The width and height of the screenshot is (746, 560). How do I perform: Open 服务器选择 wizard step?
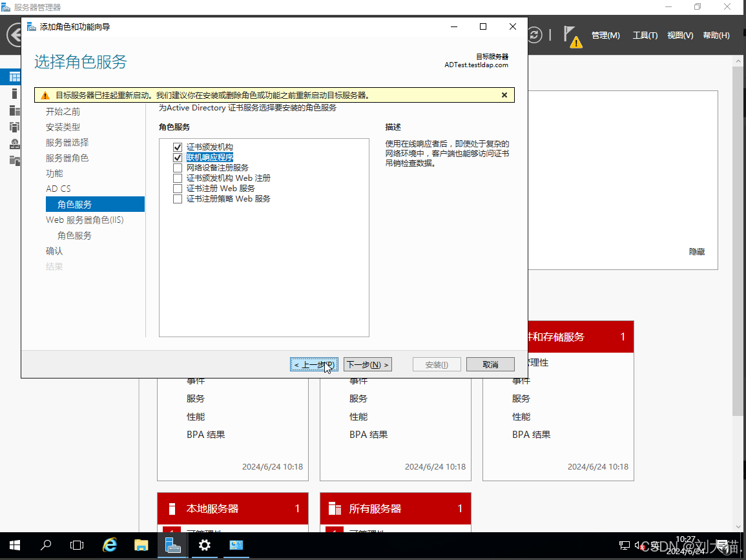(67, 143)
